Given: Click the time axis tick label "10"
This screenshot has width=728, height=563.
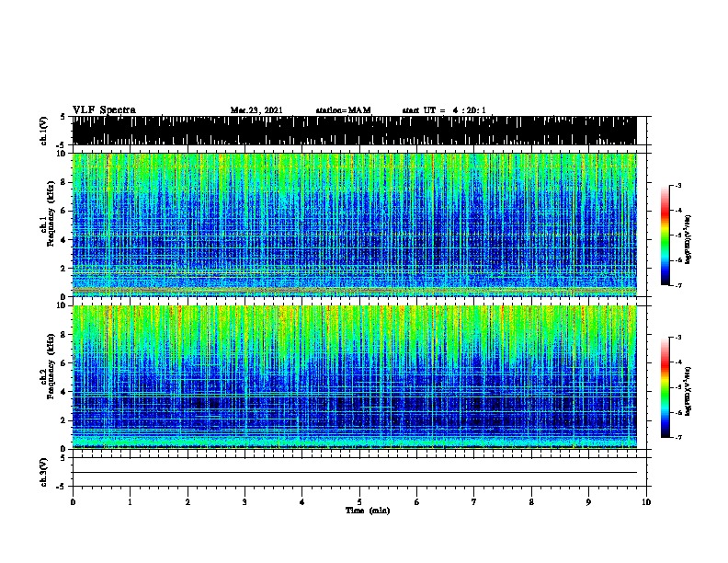Looking at the screenshot, I should coord(646,502).
